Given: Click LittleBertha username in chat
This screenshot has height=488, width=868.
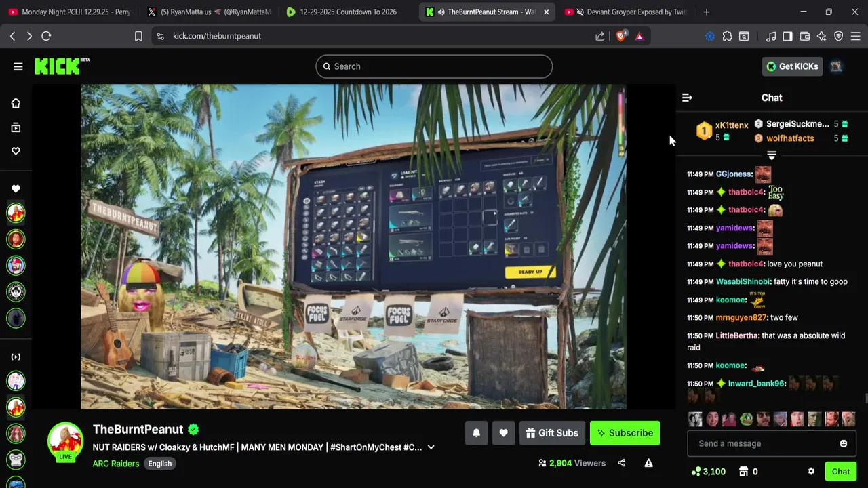Looking at the screenshot, I should pos(736,335).
